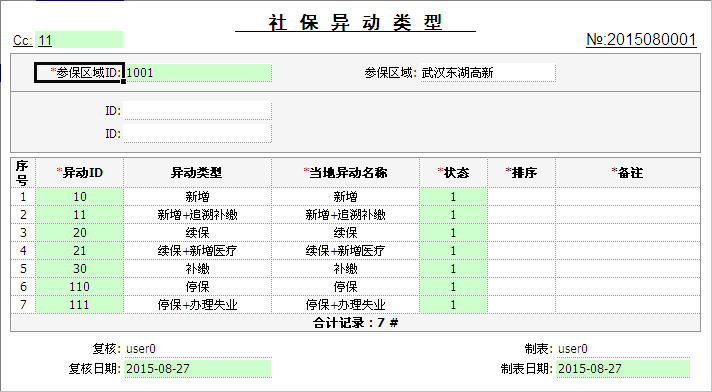Image resolution: width=712 pixels, height=392 pixels.
Task: Select the document number №:2015080001
Action: pos(641,40)
